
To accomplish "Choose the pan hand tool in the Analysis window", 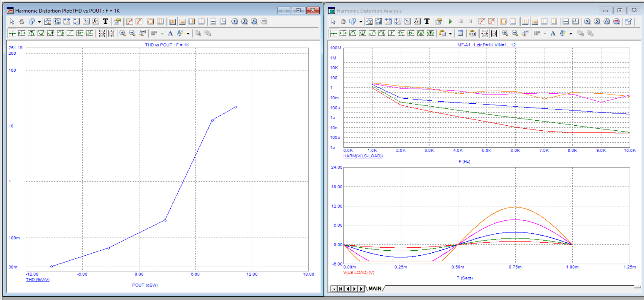I will [343, 22].
